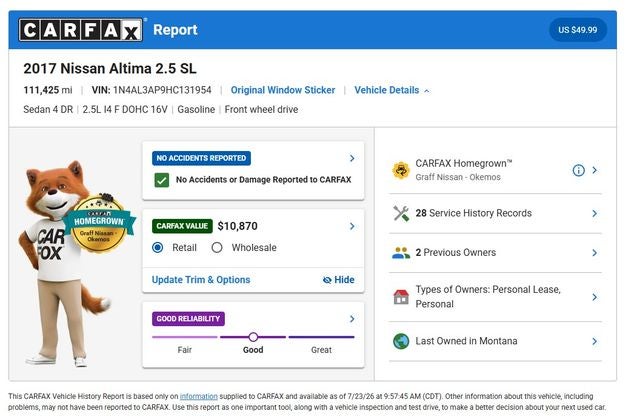
Task: Open the 28 Service History Records row
Action: pyautogui.click(x=496, y=214)
